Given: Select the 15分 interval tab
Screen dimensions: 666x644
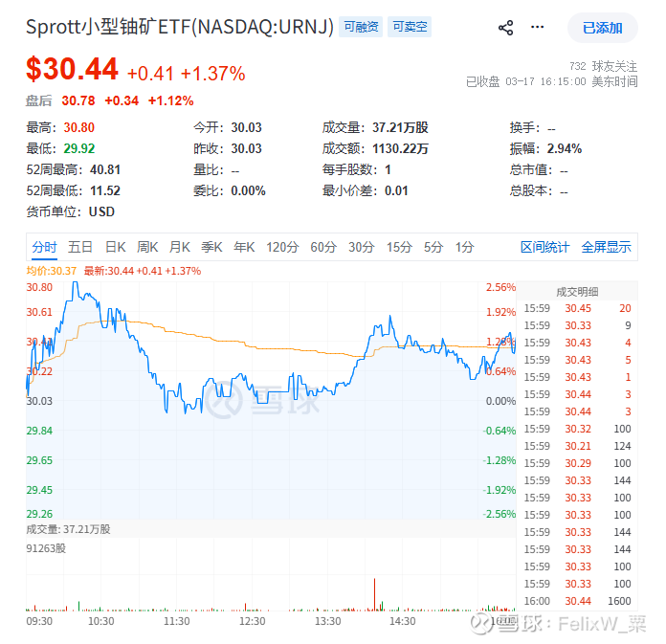Looking at the screenshot, I should (x=399, y=247).
